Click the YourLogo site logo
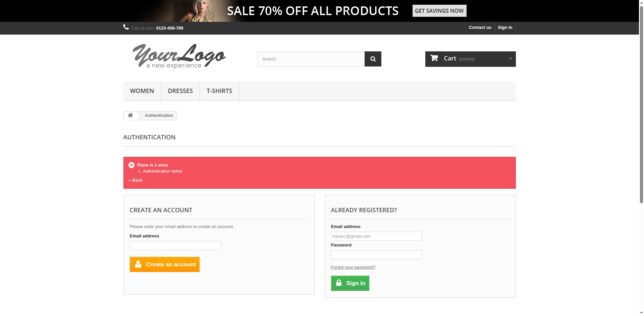 tap(179, 56)
